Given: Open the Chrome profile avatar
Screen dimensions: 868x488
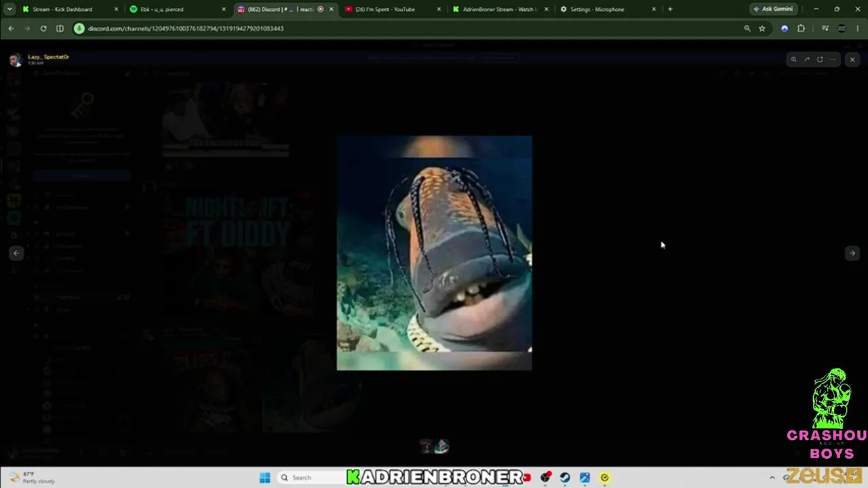Looking at the screenshot, I should click(842, 28).
